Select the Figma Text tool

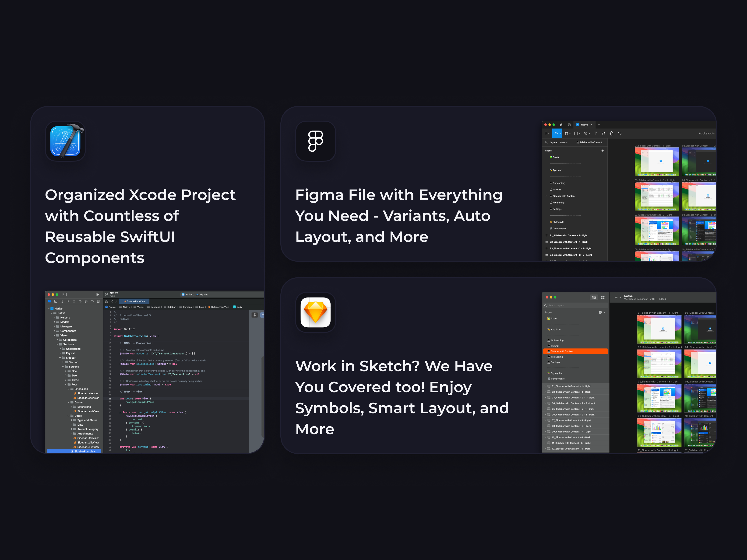595,133
